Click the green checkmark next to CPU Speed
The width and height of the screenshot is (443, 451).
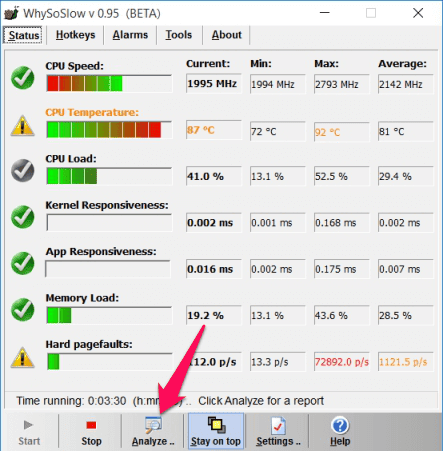point(22,78)
